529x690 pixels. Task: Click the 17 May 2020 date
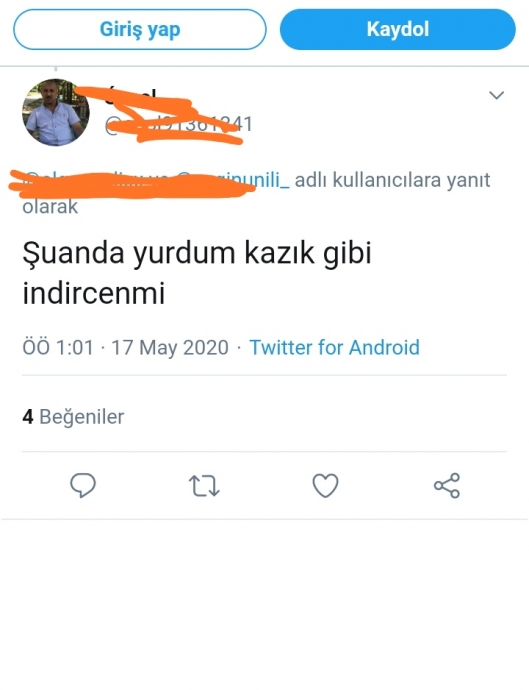coord(169,347)
